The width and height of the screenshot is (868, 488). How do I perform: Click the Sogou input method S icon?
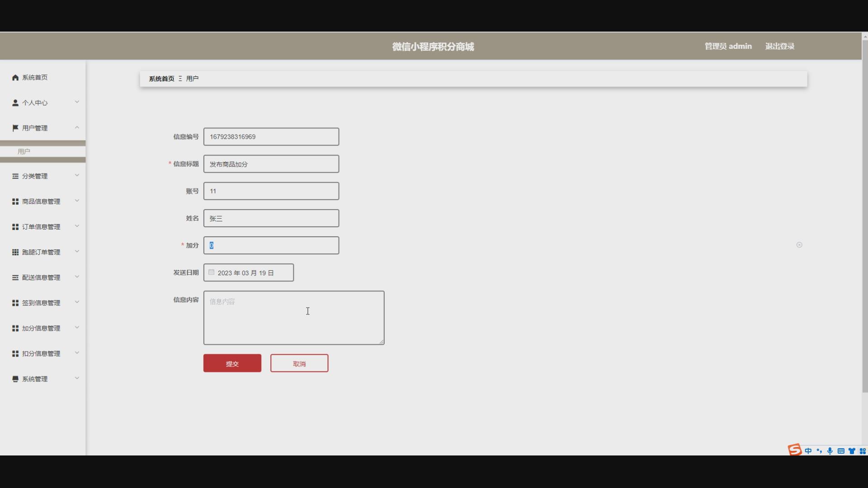[794, 450]
